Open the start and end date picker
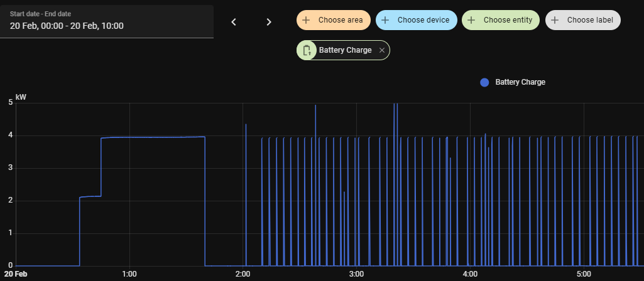644x281 pixels. click(107, 22)
